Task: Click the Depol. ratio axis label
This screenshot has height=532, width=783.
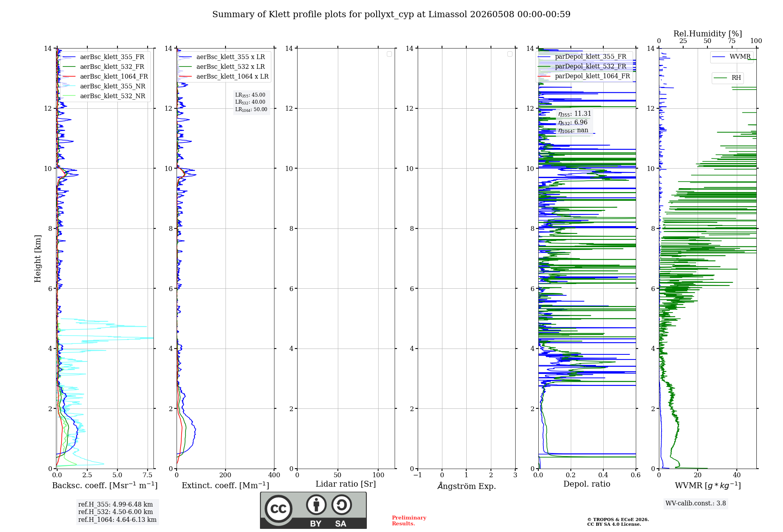Action: [x=587, y=484]
